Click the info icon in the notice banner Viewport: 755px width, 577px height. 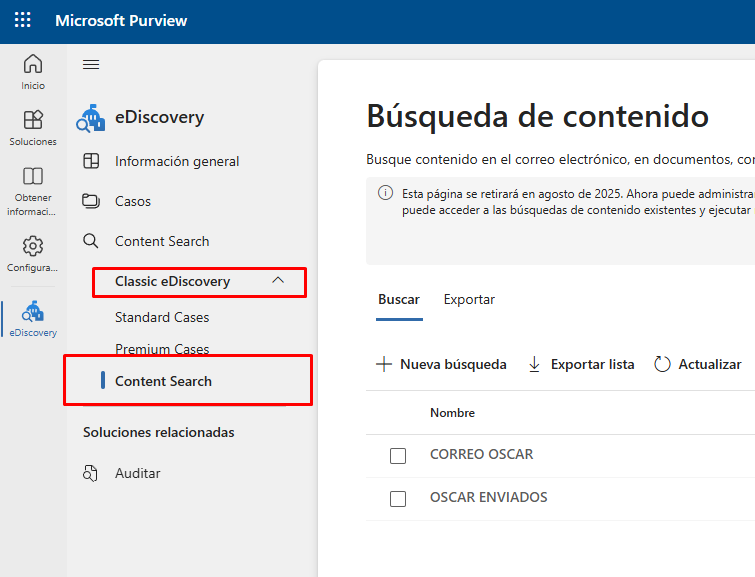click(x=385, y=193)
